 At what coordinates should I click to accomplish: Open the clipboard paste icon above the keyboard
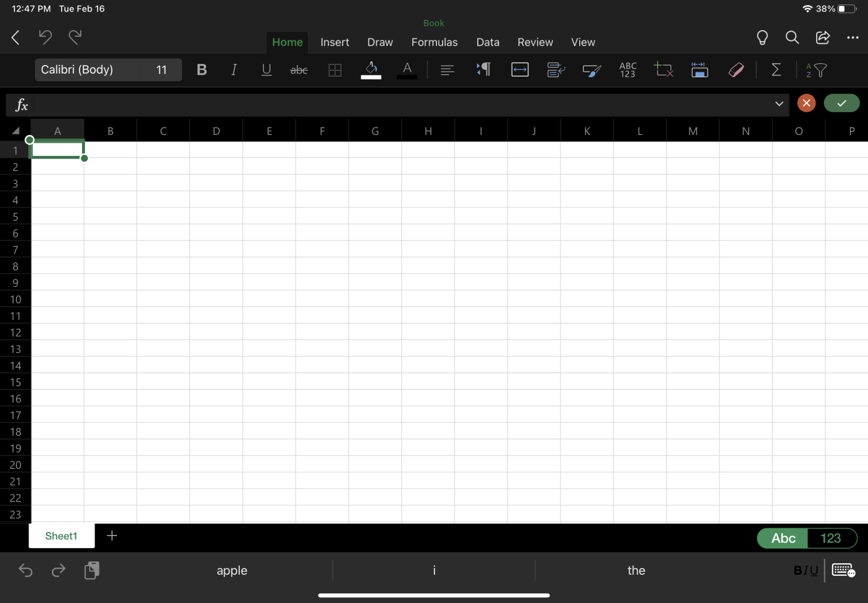click(x=92, y=570)
